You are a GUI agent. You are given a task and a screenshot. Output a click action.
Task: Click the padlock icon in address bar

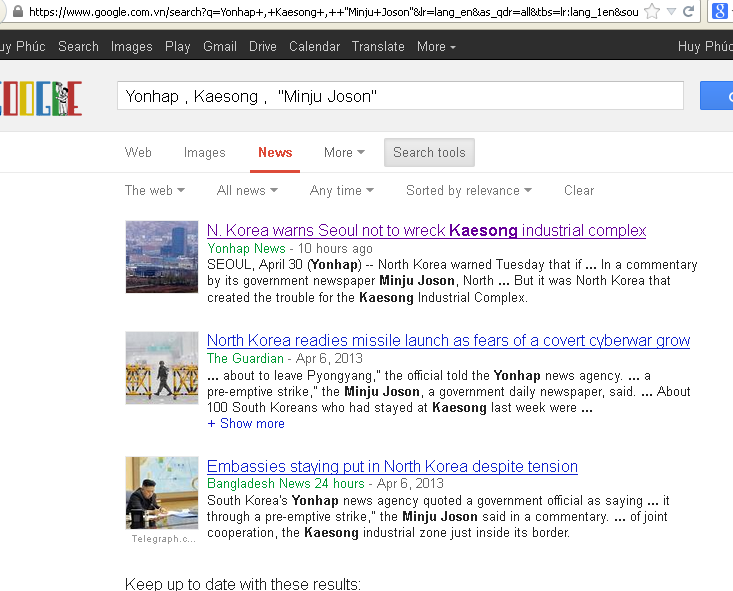pos(18,11)
